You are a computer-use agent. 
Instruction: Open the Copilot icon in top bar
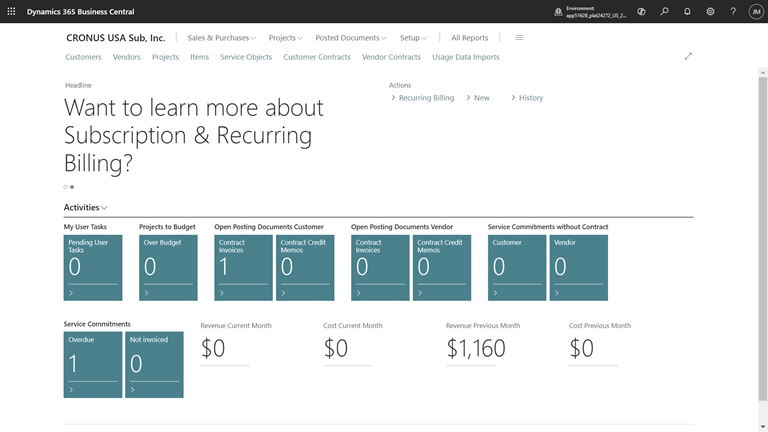pyautogui.click(x=641, y=11)
